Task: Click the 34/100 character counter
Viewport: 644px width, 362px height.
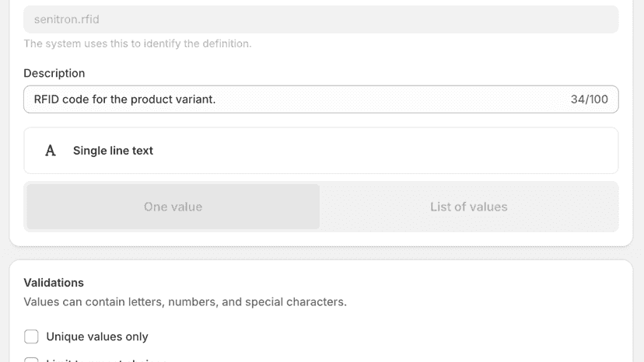Action: point(589,99)
